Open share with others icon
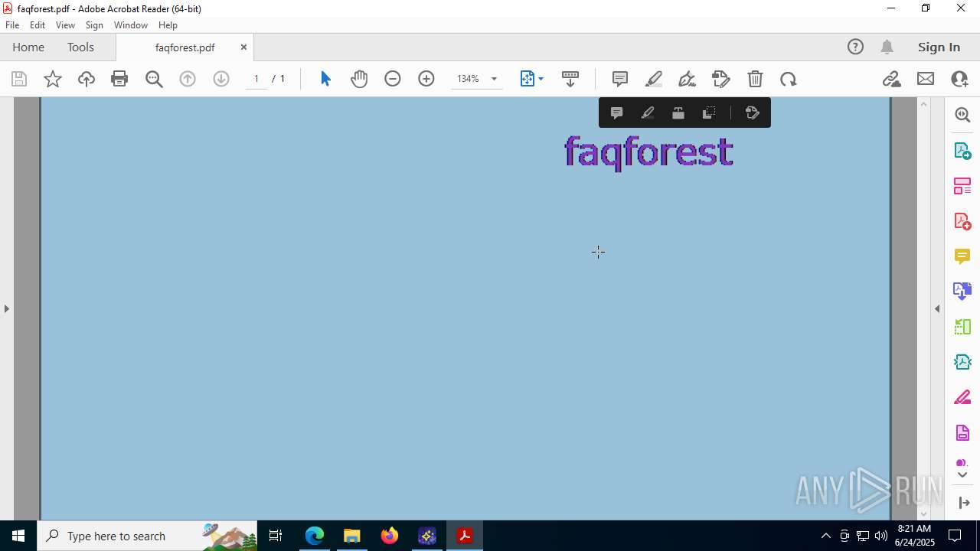The width and height of the screenshot is (980, 551). pyautogui.click(x=959, y=79)
